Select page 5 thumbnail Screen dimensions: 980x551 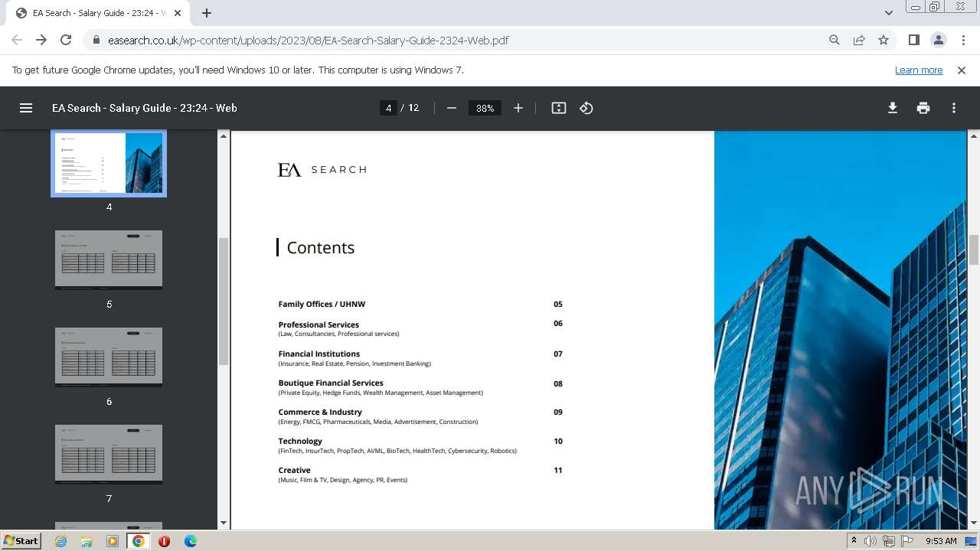point(109,259)
